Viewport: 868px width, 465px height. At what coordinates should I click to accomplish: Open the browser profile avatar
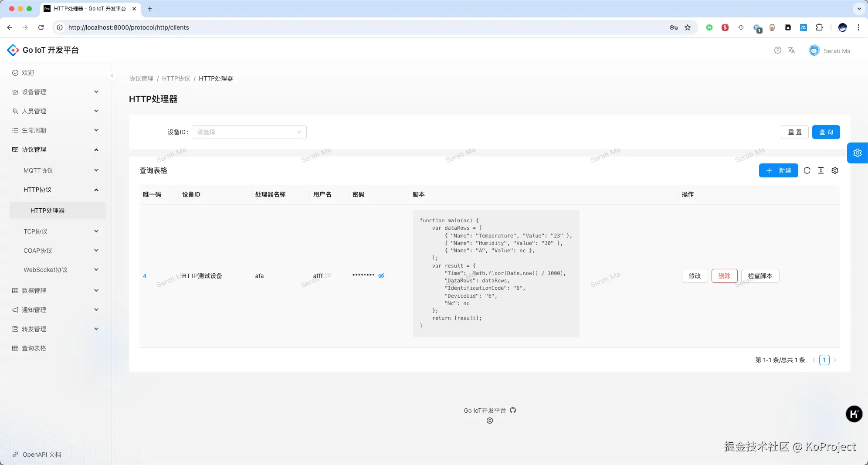pyautogui.click(x=843, y=27)
